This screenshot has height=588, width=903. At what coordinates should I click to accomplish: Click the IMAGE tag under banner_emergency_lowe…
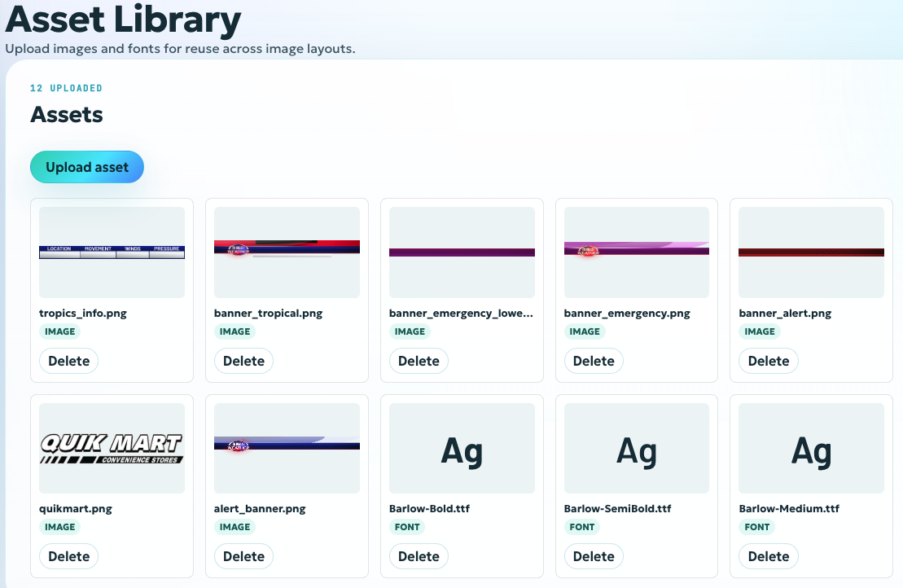pyautogui.click(x=410, y=331)
